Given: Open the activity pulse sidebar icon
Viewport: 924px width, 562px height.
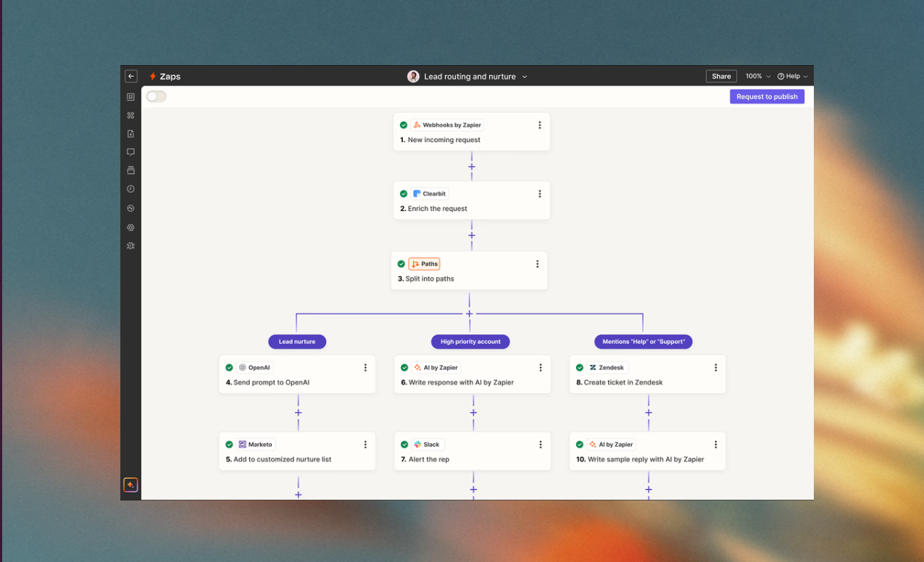Looking at the screenshot, I should 130,208.
